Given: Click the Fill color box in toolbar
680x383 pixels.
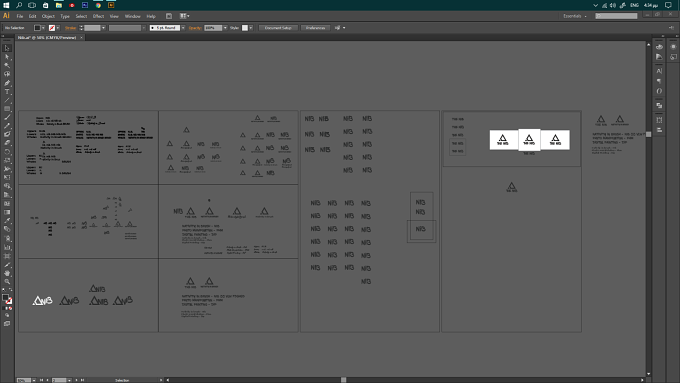Looking at the screenshot, I should [5, 298].
